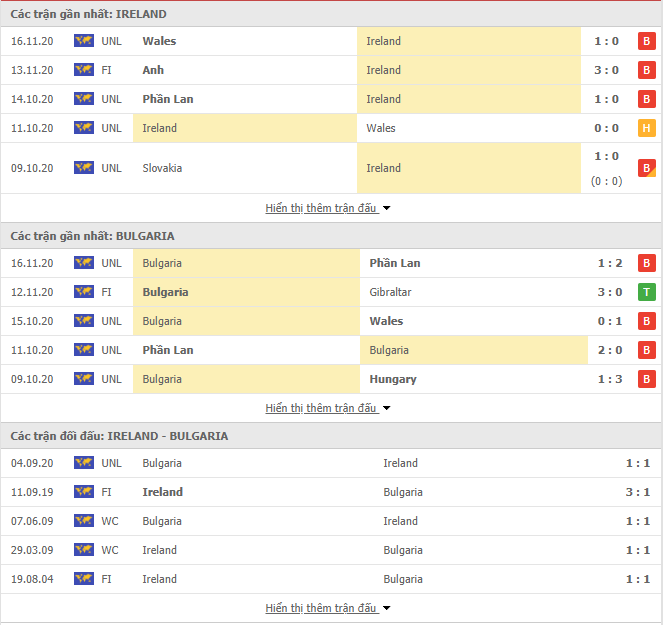Screen dimensions: 663x625
Task: Expand more Ireland matches via 'Hiển thị thêm trận đấu'
Action: pyautogui.click(x=328, y=208)
